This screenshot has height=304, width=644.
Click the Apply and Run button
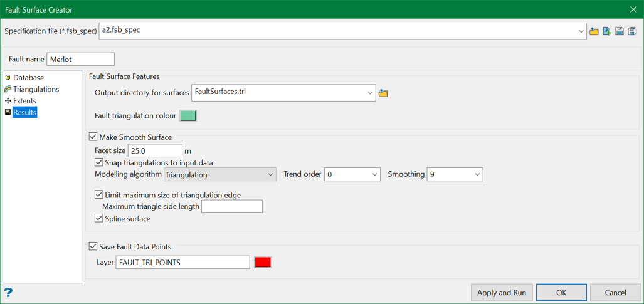(502, 293)
